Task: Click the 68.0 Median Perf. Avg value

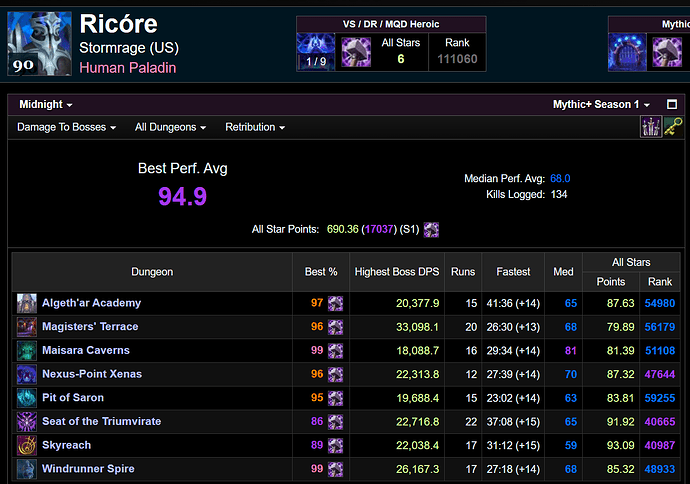Action: [x=560, y=179]
